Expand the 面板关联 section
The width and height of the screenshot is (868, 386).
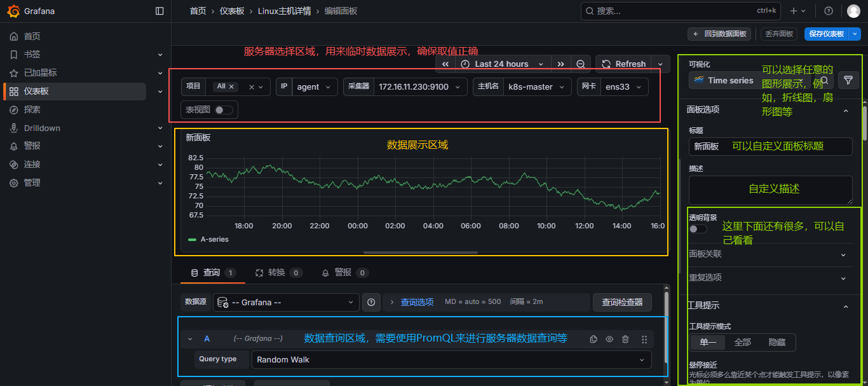pos(769,254)
